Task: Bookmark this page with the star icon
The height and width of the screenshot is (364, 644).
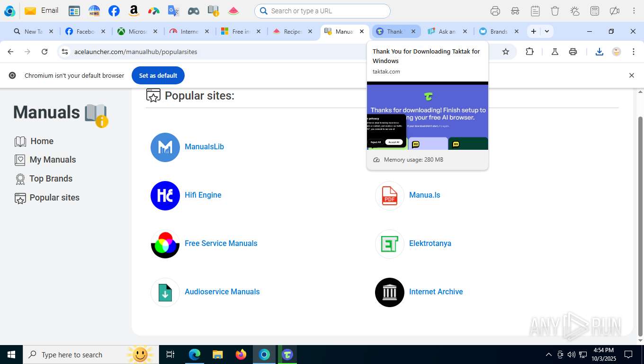Action: coord(506,52)
